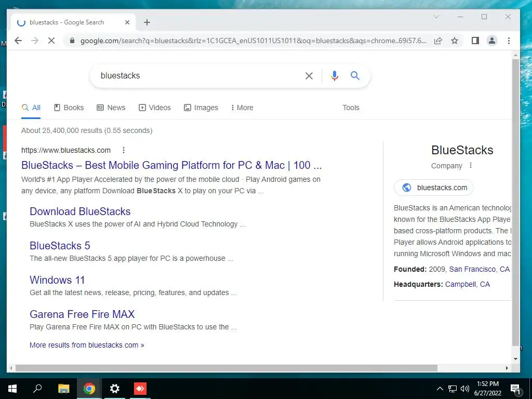Open the volume speaker tray icon

[465, 389]
